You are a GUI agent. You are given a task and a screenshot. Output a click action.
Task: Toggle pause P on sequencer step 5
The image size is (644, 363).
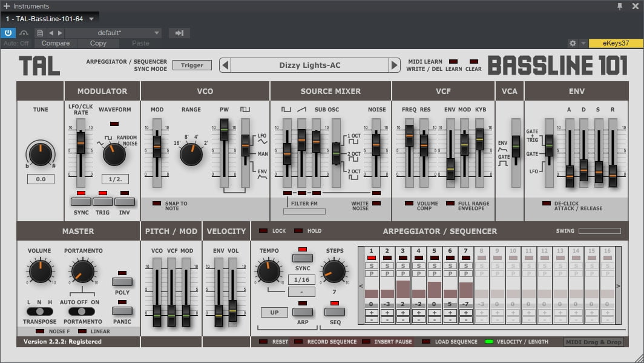[434, 273]
